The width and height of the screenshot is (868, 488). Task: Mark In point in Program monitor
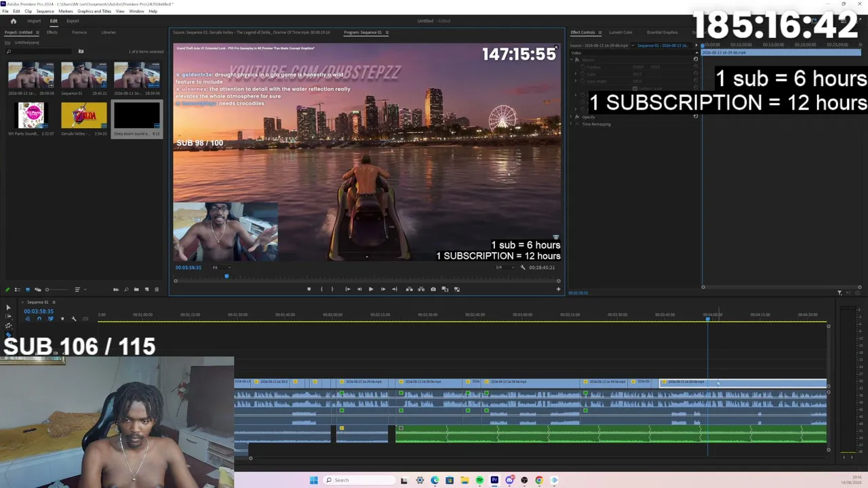[x=321, y=289]
